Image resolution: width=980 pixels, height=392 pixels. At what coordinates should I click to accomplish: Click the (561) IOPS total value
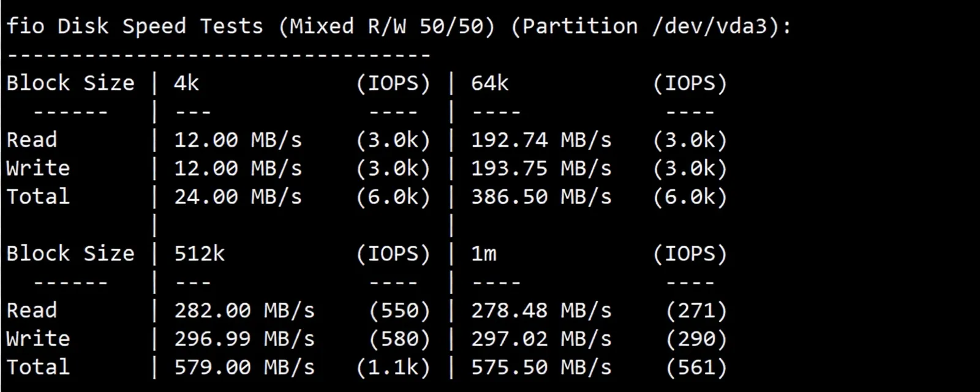point(696,367)
